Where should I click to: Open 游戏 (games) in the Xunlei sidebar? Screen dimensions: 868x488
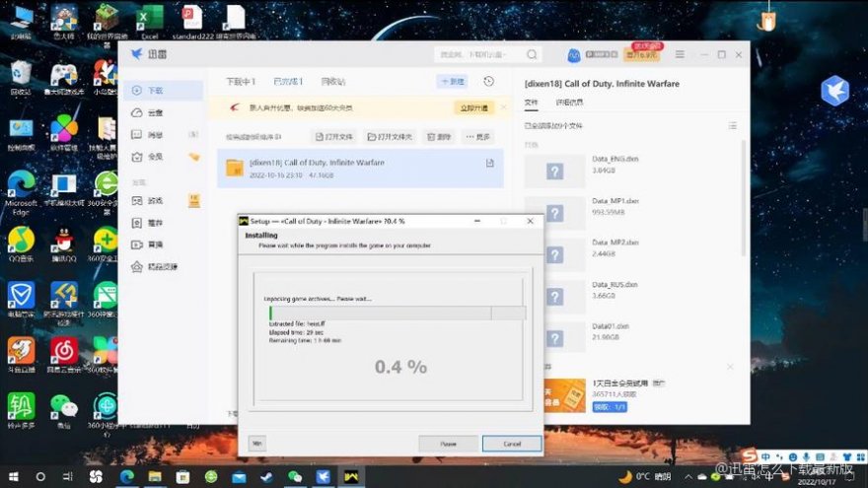click(x=164, y=200)
